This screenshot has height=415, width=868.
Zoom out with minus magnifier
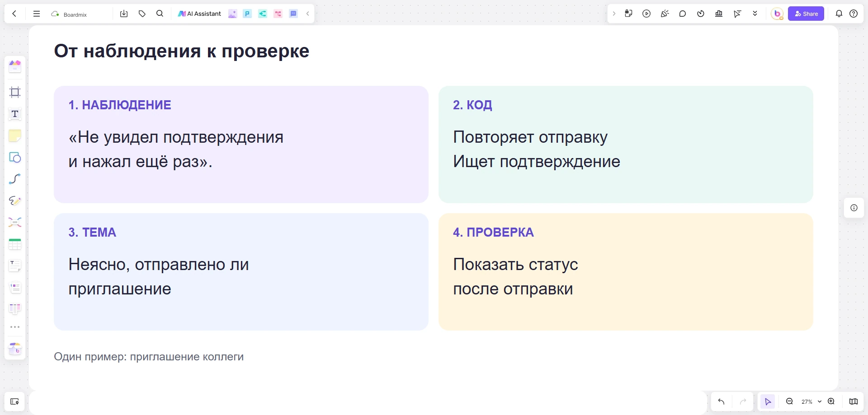[790, 401]
